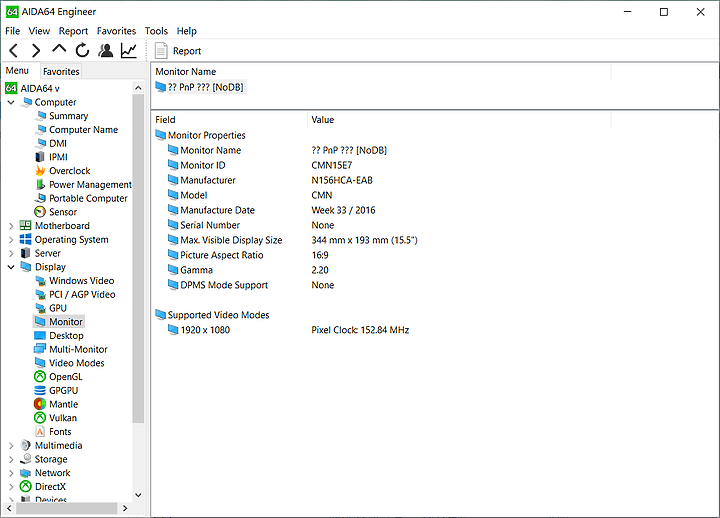This screenshot has width=720, height=518.
Task: Open the user profile toolbar icon
Action: tap(105, 50)
